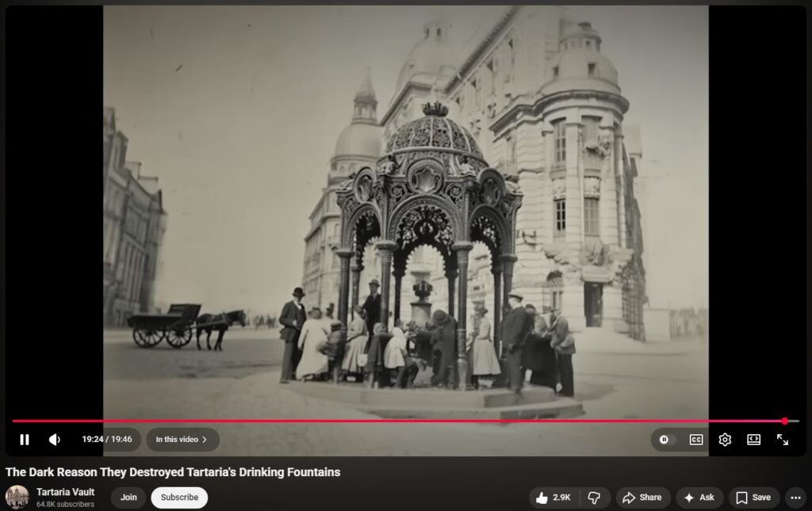Mute the video volume
812x511 pixels.
[x=55, y=440]
